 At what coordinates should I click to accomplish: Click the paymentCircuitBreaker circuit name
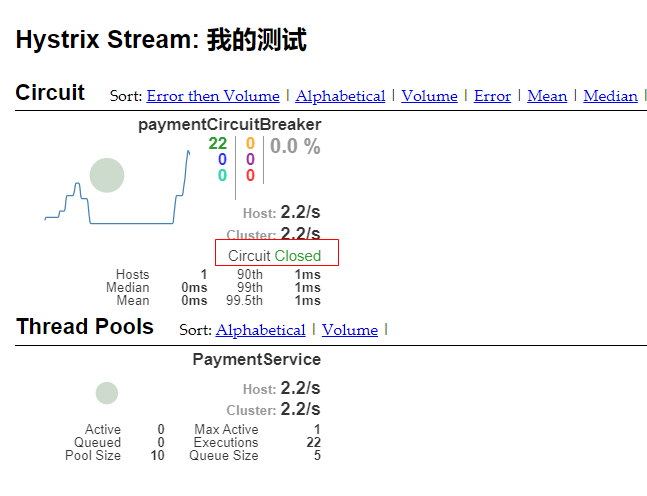[229, 125]
